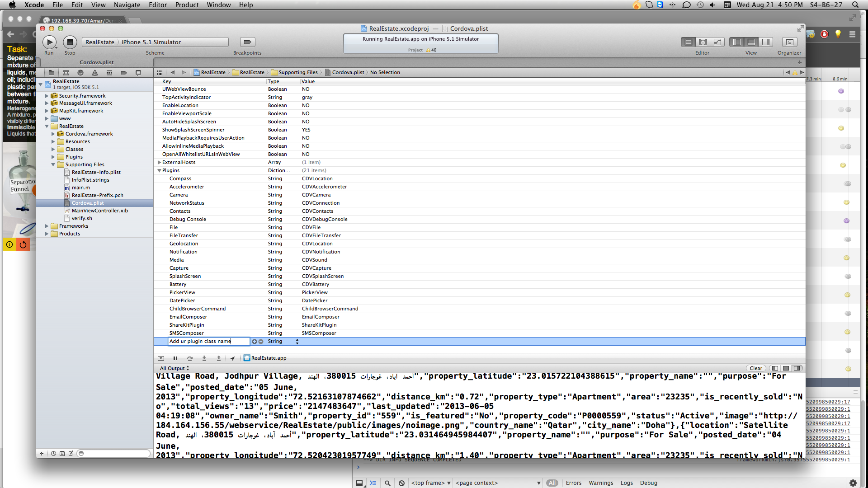Open the related files grid menu
This screenshot has height=488, width=868.
(x=160, y=72)
